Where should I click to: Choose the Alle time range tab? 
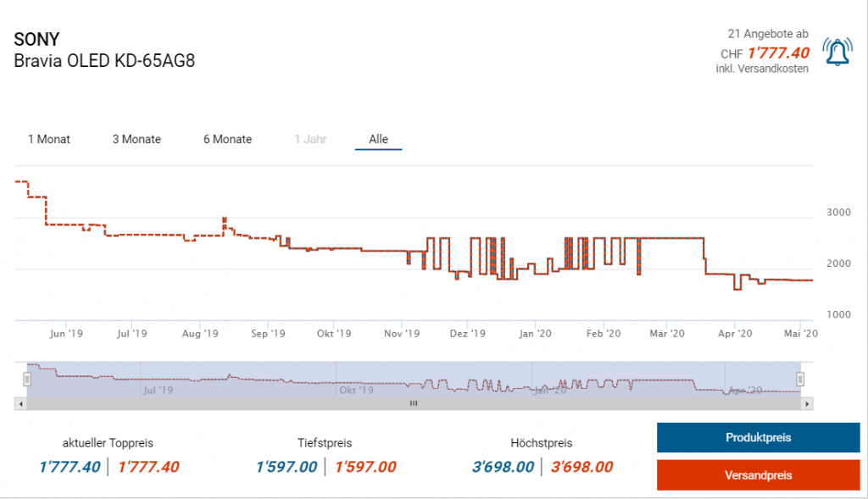tap(378, 139)
